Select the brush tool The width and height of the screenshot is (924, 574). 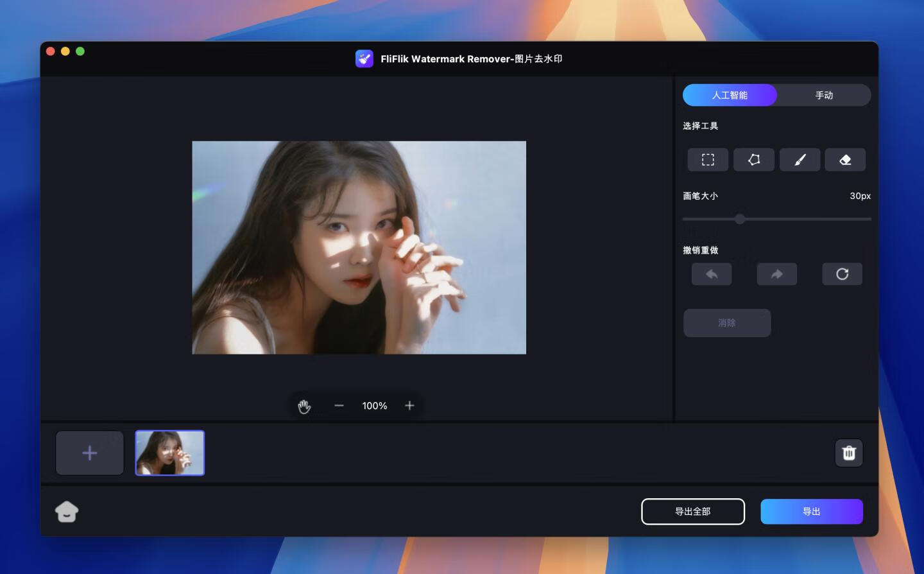pyautogui.click(x=800, y=159)
